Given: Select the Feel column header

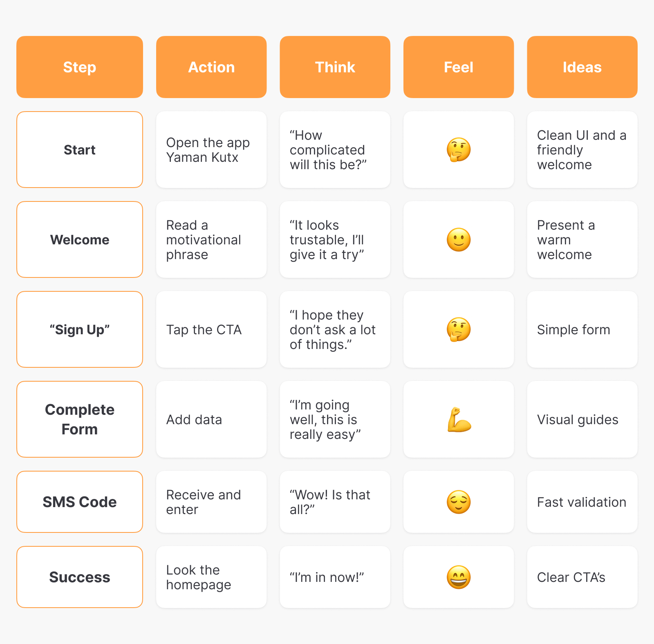Looking at the screenshot, I should coord(458,67).
